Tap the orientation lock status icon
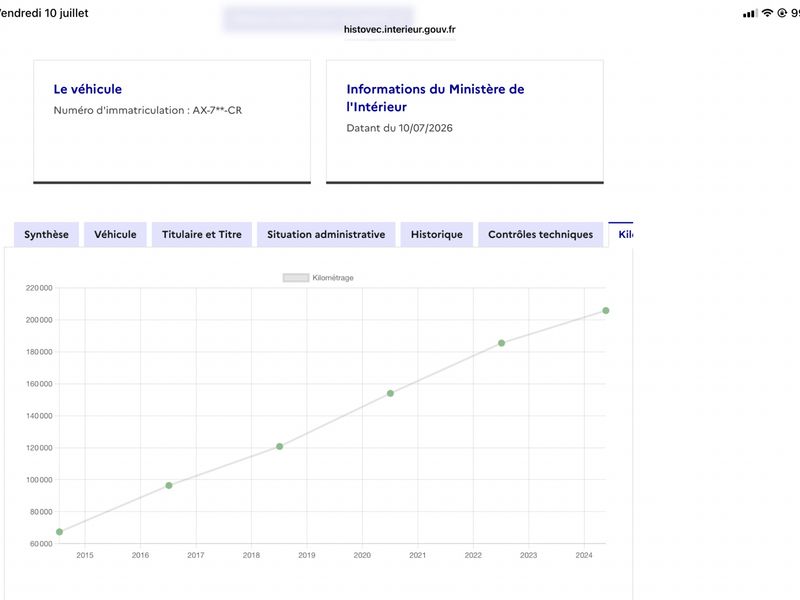This screenshot has height=600, width=800. [x=782, y=13]
